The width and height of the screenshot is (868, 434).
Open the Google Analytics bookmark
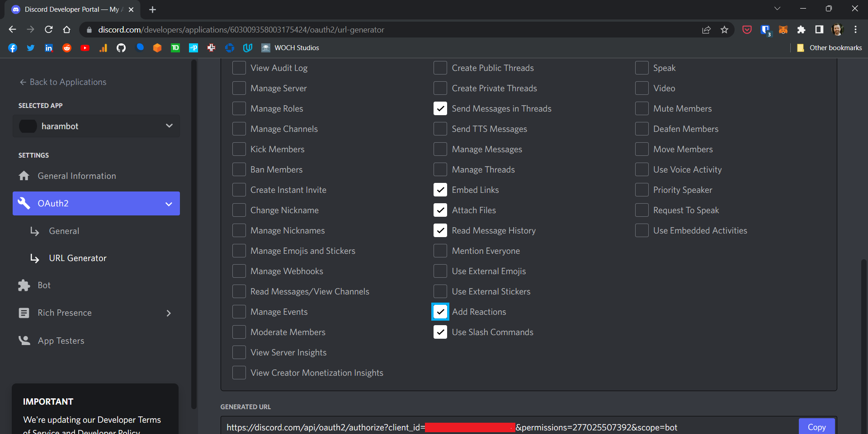(x=103, y=48)
